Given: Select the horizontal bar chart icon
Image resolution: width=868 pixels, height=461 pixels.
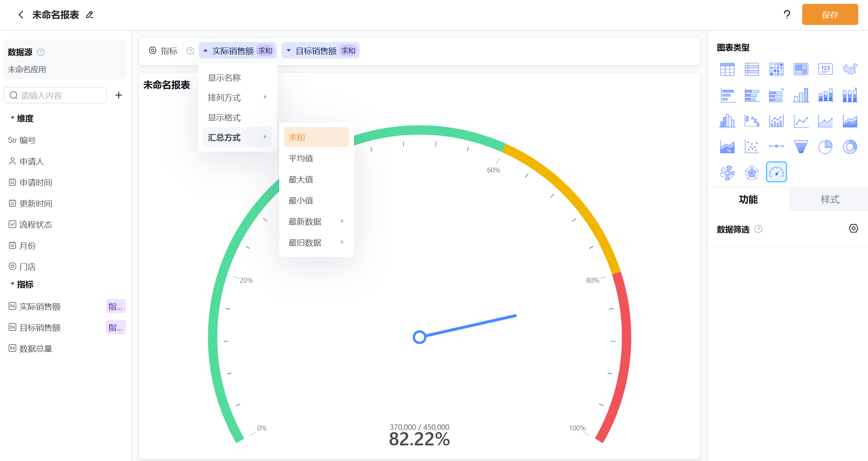Looking at the screenshot, I should pos(727,95).
